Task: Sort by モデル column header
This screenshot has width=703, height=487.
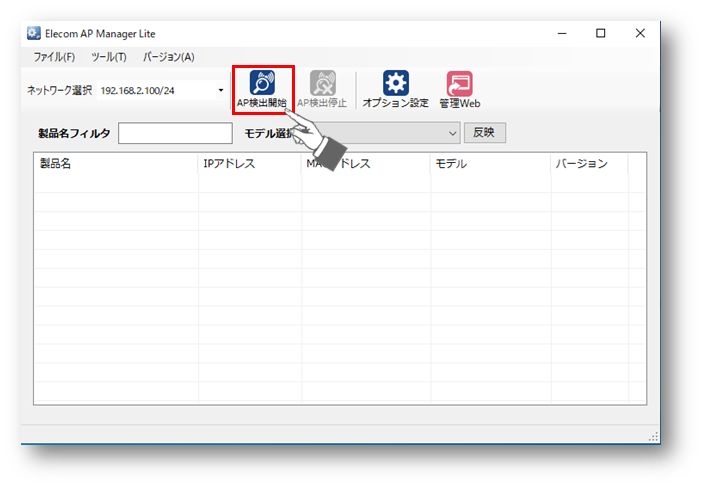Action: pos(490,164)
